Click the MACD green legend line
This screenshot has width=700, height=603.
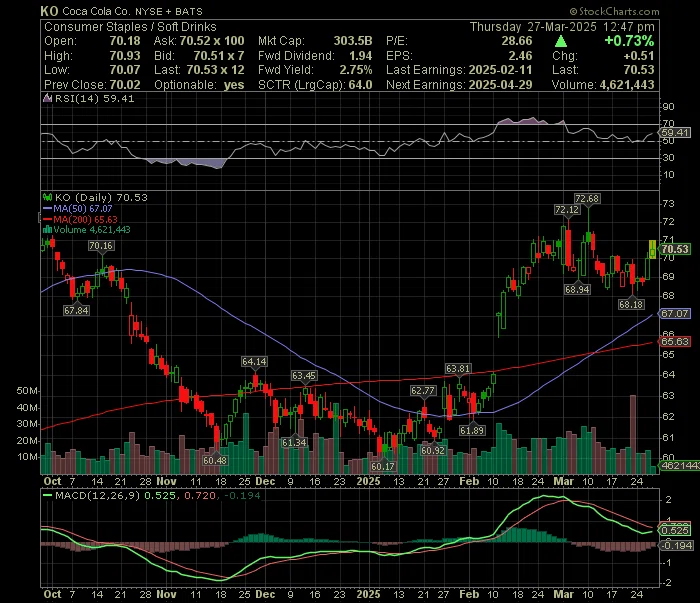47,495
